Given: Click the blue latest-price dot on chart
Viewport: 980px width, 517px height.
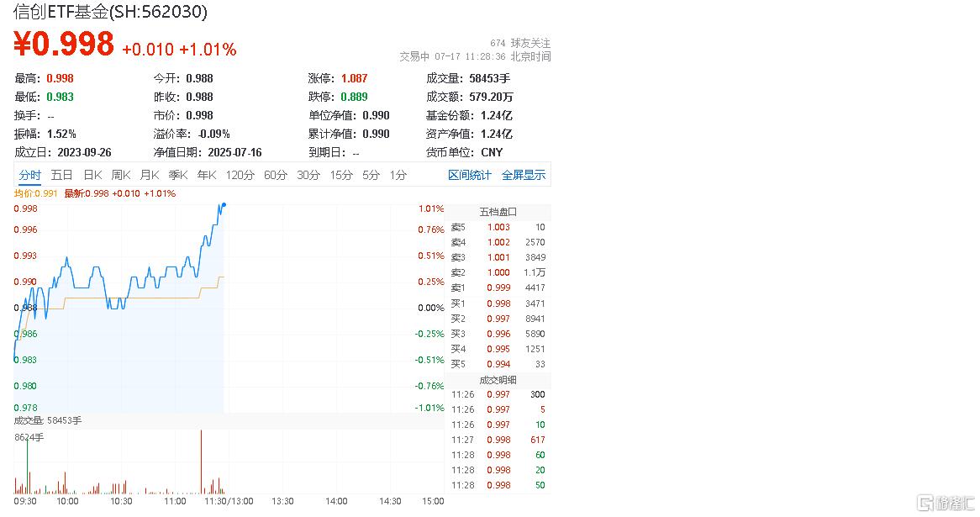Looking at the screenshot, I should click(224, 204).
